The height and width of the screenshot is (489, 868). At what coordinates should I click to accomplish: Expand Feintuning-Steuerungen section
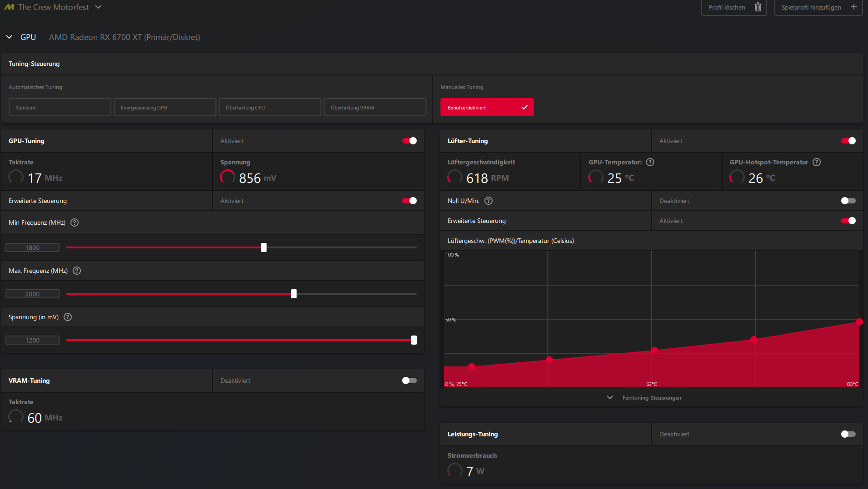tap(644, 398)
